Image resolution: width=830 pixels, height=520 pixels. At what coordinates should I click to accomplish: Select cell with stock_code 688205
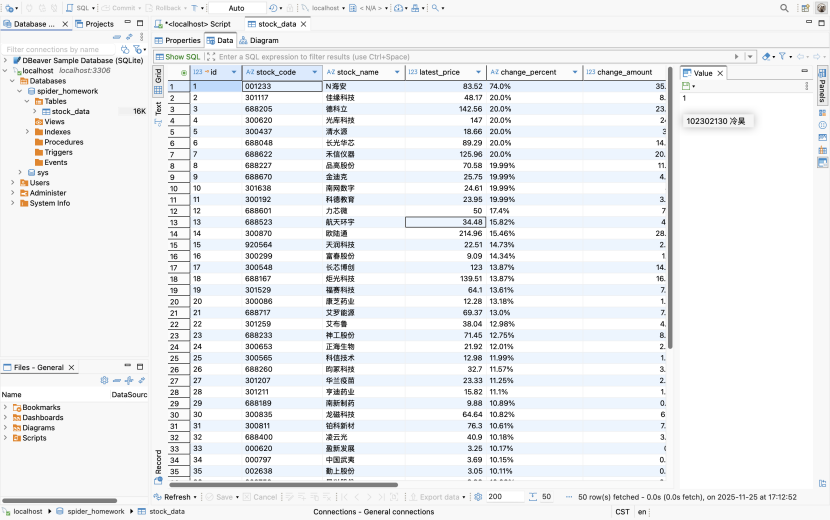point(282,109)
